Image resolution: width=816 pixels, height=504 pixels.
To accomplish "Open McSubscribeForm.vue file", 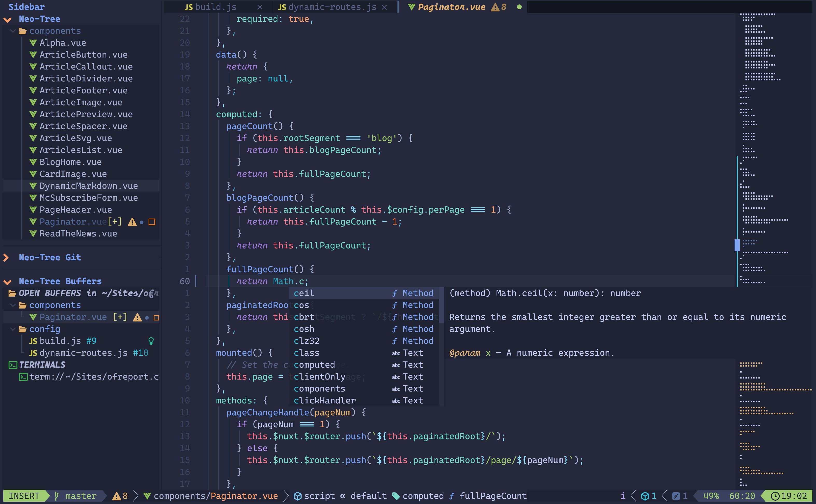I will click(x=88, y=198).
